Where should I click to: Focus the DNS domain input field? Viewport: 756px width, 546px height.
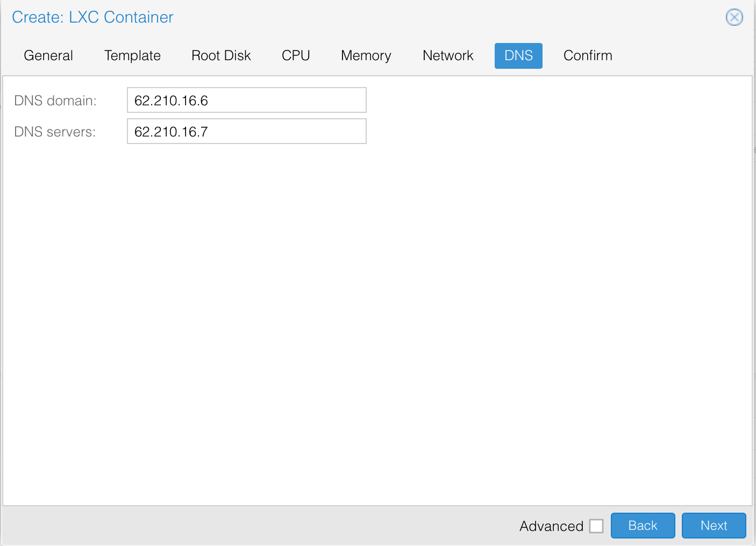(246, 100)
